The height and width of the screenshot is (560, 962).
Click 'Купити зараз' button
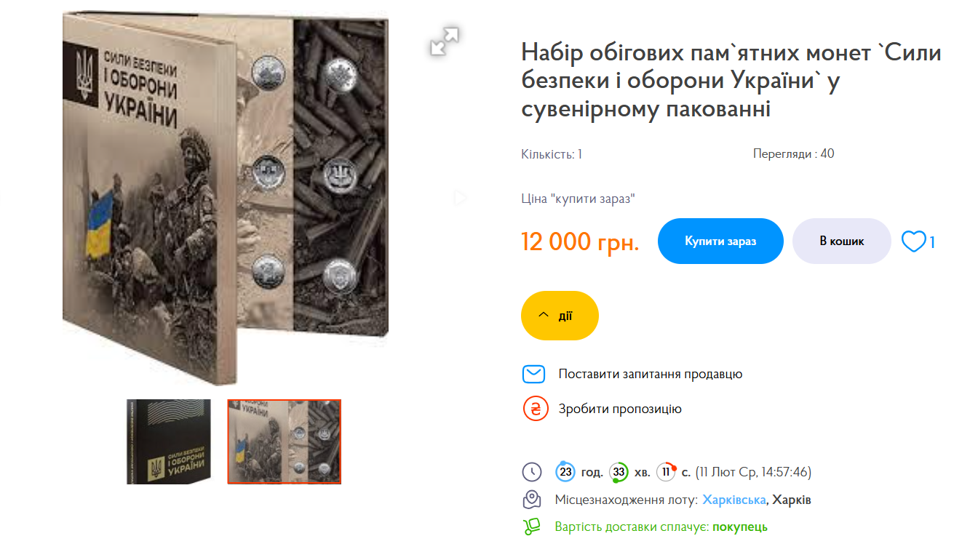pyautogui.click(x=720, y=241)
